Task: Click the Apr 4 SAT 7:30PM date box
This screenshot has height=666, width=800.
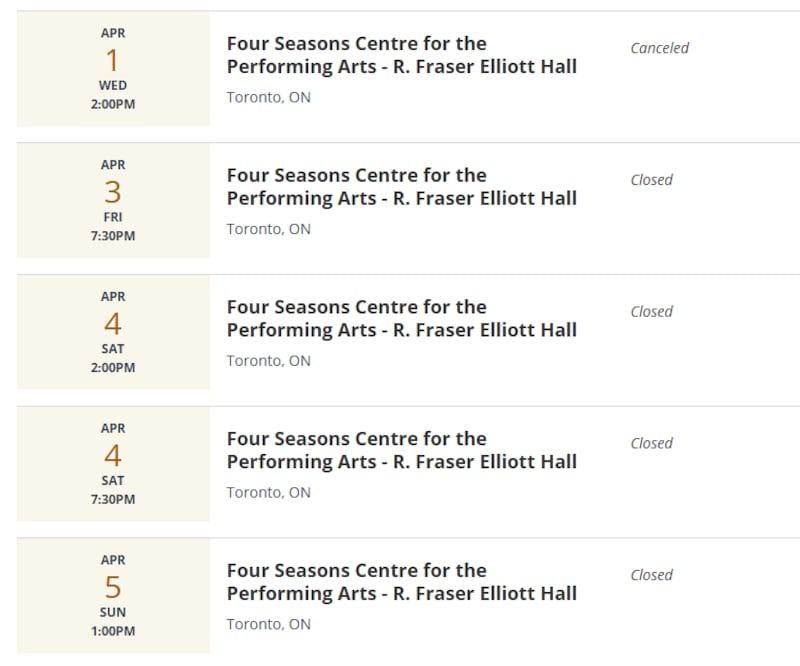Action: pyautogui.click(x=113, y=464)
